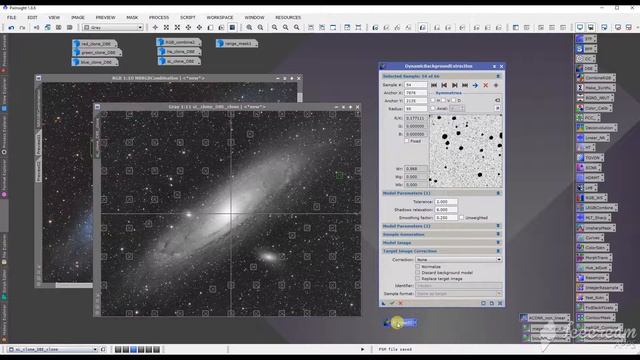Open the IMAGE menu
Viewport: 640px width, 360px height.
click(x=78, y=18)
